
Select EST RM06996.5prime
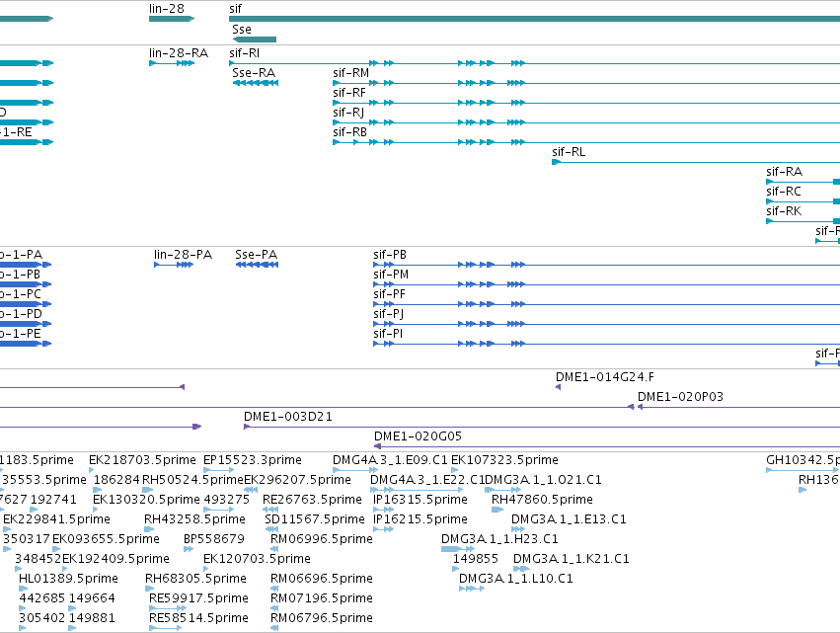click(322, 540)
